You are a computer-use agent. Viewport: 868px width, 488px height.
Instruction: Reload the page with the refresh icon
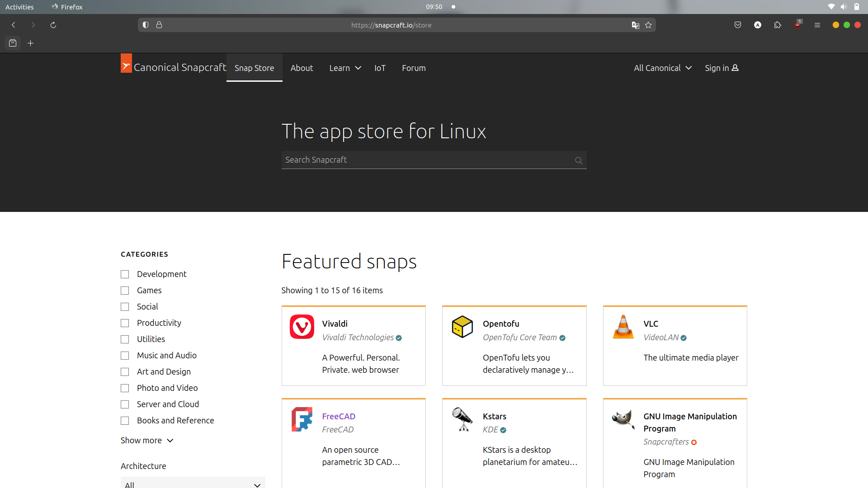53,25
